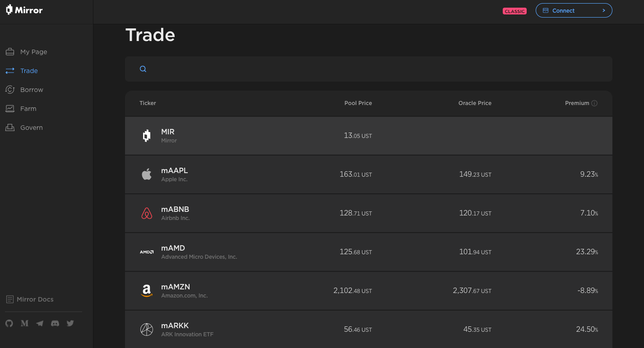Click the Apple logo for mAAPL
This screenshot has width=644, height=348.
click(147, 174)
